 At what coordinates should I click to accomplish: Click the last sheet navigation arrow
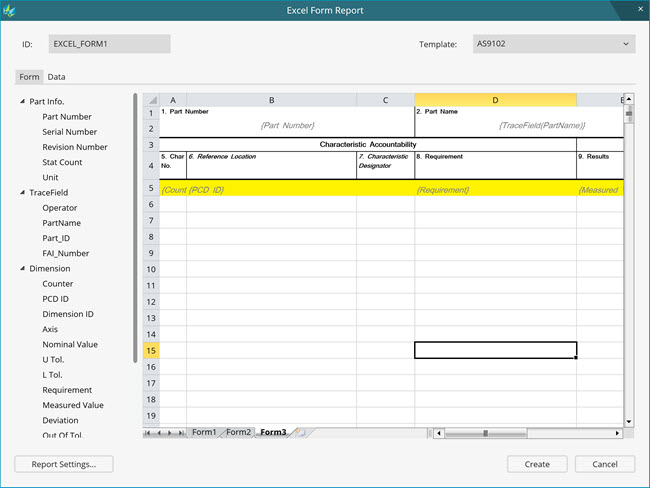click(x=181, y=433)
